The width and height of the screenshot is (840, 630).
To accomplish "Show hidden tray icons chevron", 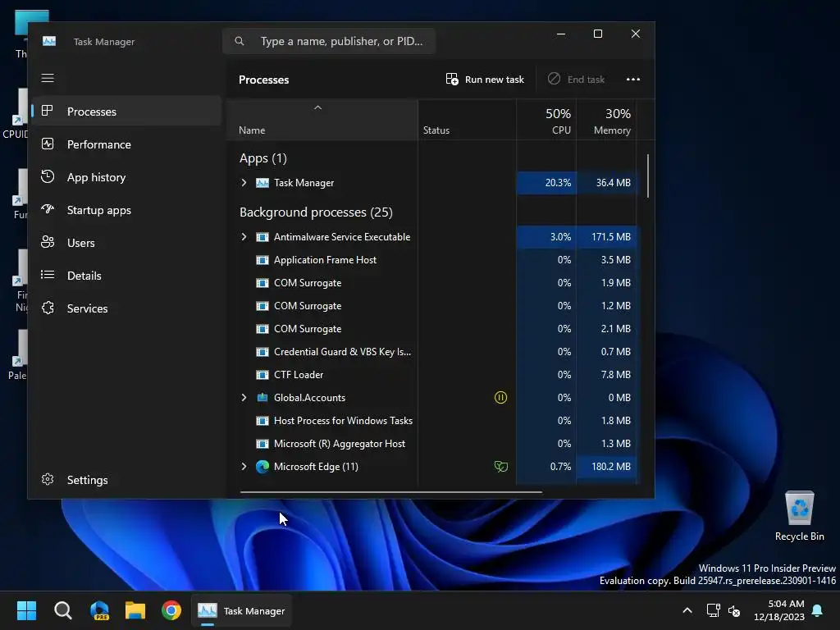I will (x=687, y=610).
